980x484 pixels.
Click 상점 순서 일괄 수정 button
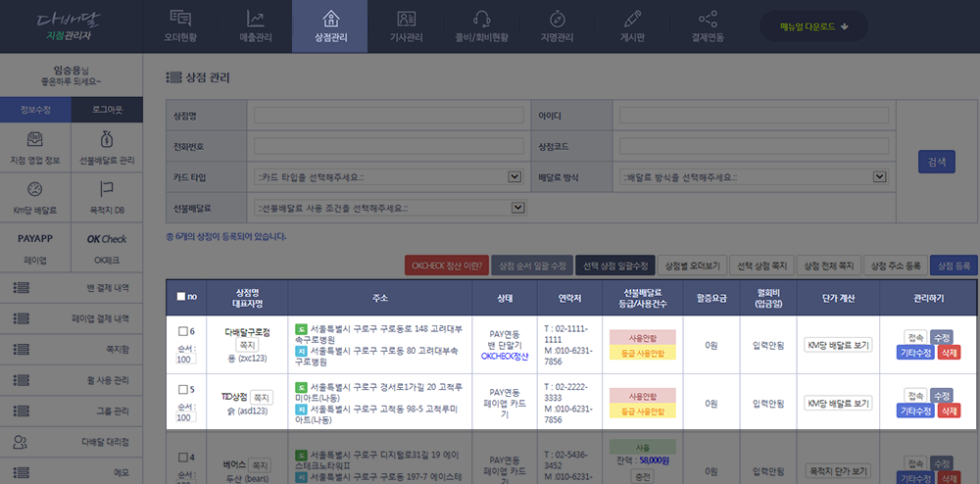point(532,266)
